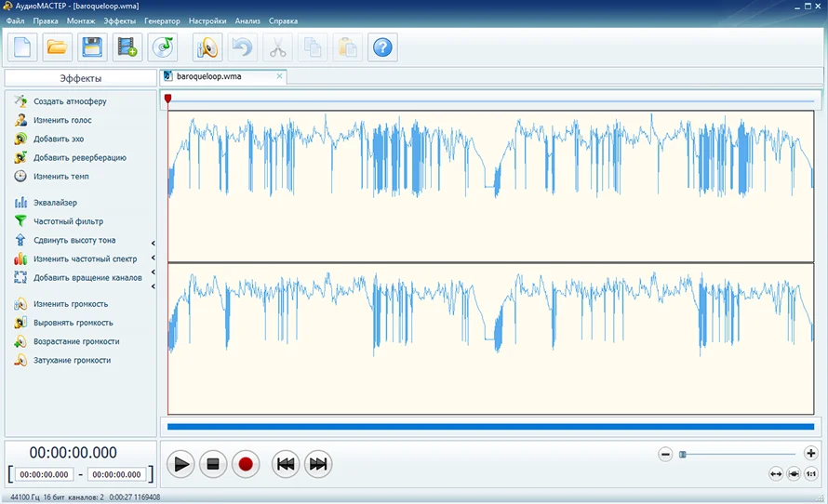
Task: Click the copy toolbar icon
Action: click(x=313, y=47)
